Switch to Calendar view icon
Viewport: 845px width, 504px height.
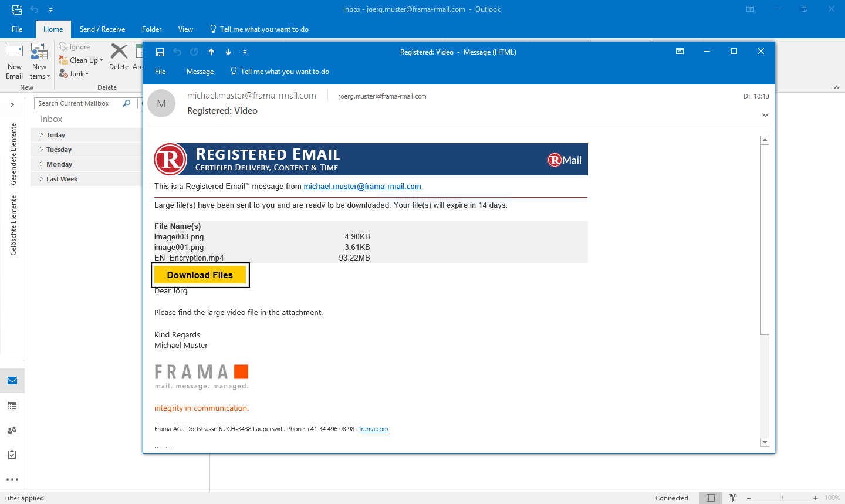(12, 405)
